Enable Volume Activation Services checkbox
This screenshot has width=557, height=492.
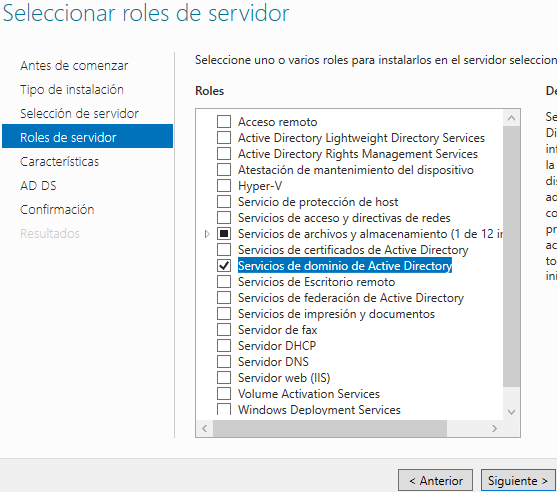[x=224, y=393]
